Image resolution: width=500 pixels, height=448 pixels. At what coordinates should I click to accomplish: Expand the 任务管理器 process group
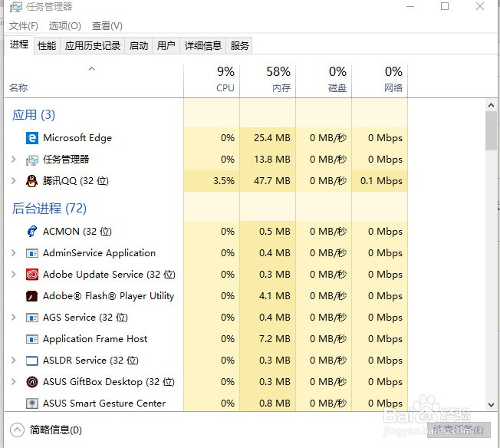pos(13,160)
